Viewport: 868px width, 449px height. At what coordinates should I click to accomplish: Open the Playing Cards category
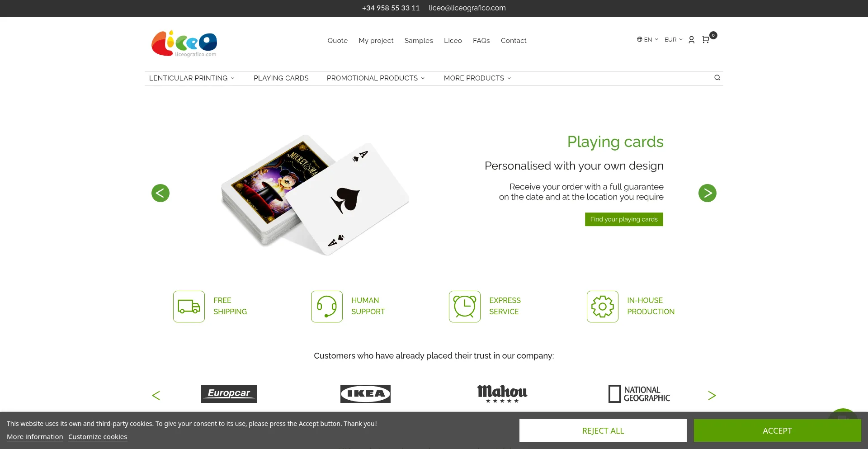pos(281,78)
